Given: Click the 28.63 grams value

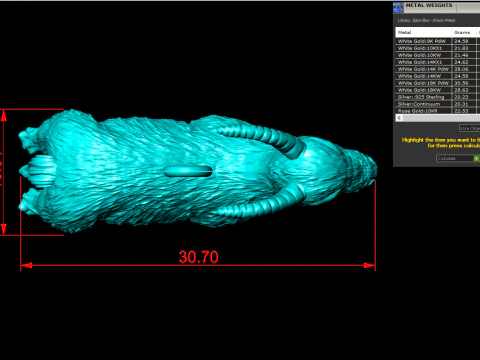Looking at the screenshot, I should [x=461, y=90].
